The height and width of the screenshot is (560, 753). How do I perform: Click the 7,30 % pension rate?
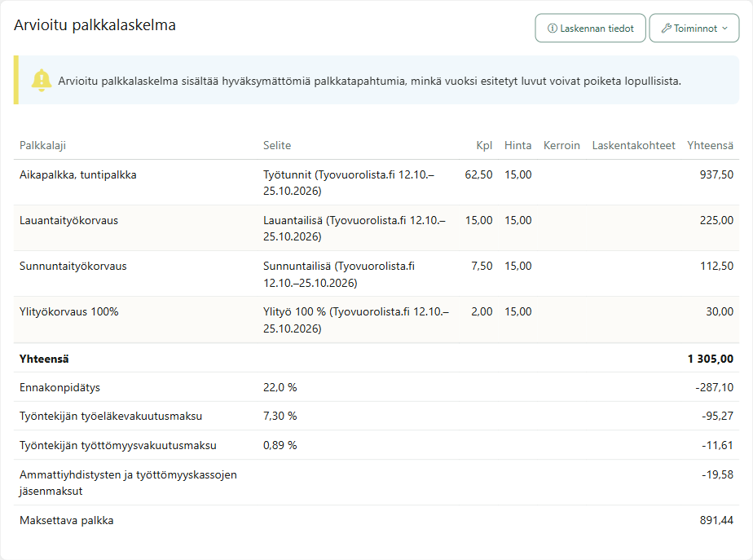pyautogui.click(x=280, y=416)
